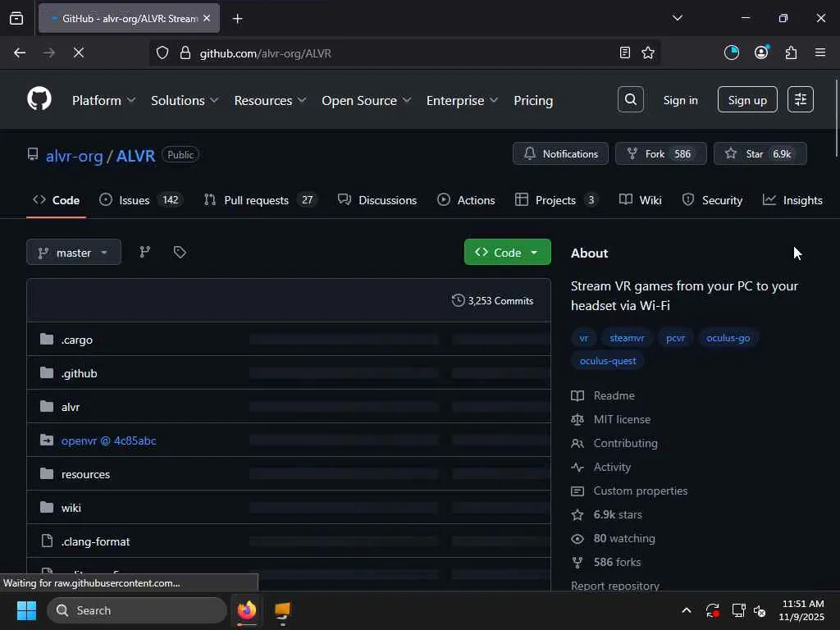
Task: Open Firefox tab overview icon at top left
Action: [16, 19]
